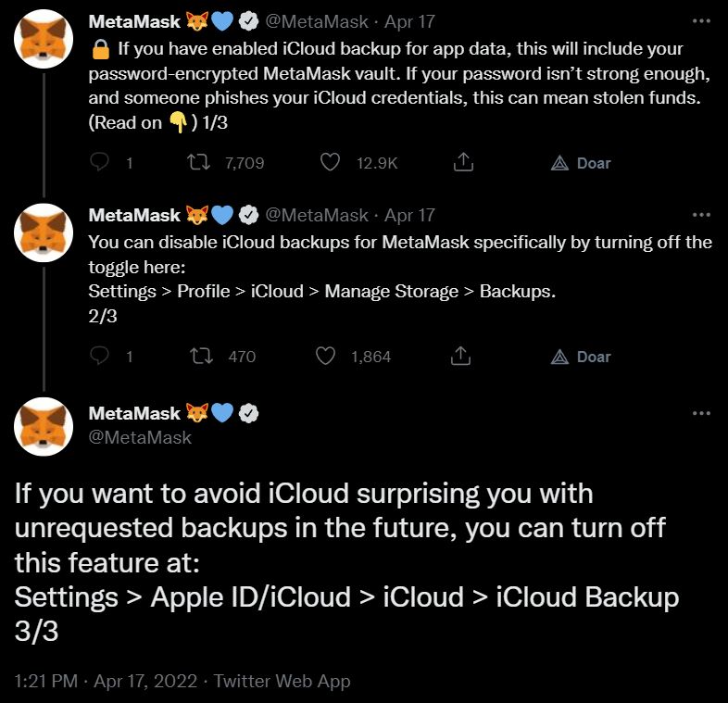Open more options menu on second tweet
728x703 pixels.
(701, 215)
